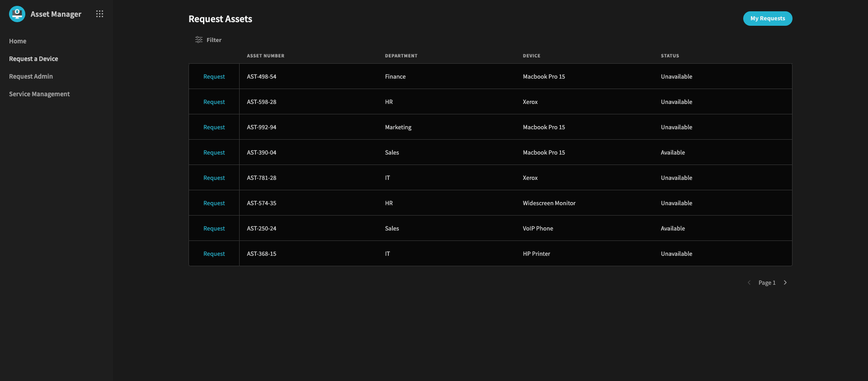868x381 pixels.
Task: Click the Page 1 indicator
Action: tap(767, 282)
